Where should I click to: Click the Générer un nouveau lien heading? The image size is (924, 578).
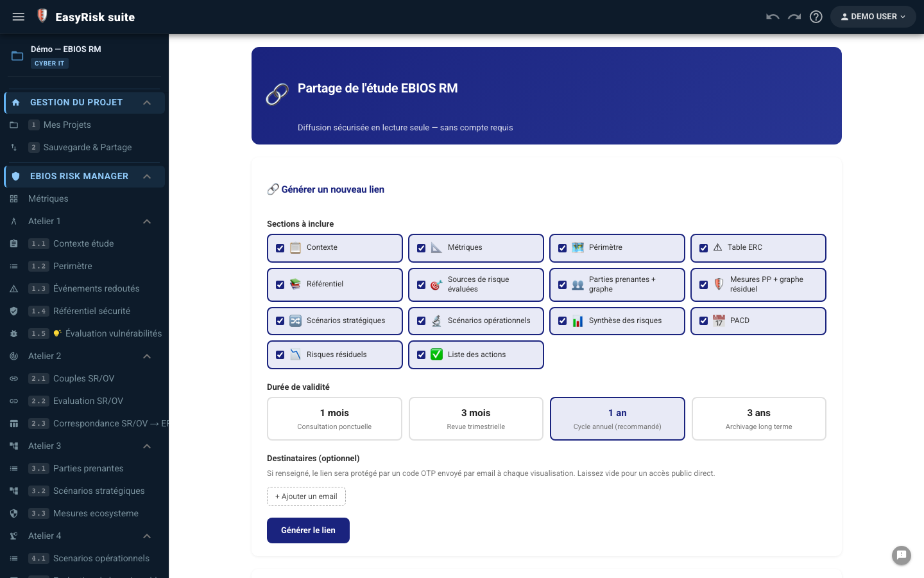[326, 189]
